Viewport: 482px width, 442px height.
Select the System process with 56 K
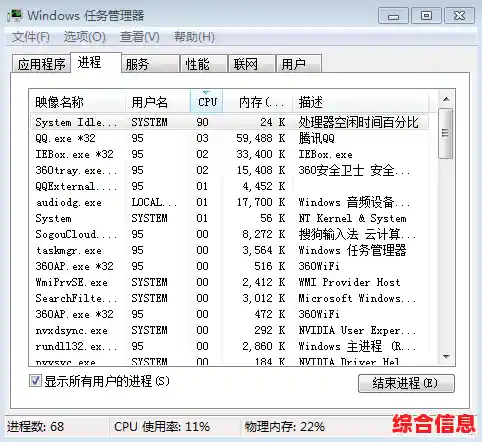[229, 218]
